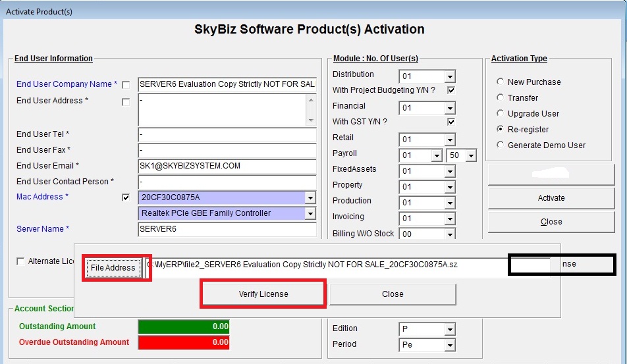627x364 pixels.
Task: Enable the Alternate License checkbox
Action: pos(20,261)
